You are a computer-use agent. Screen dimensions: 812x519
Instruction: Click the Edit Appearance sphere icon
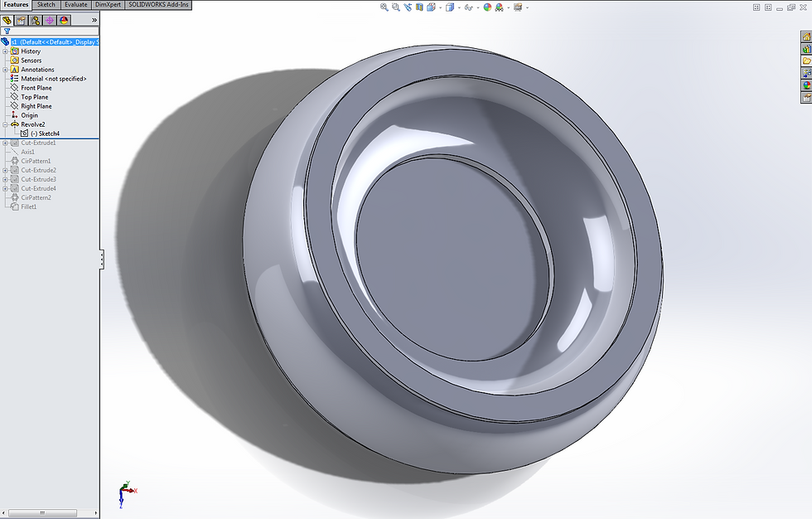[x=487, y=7]
